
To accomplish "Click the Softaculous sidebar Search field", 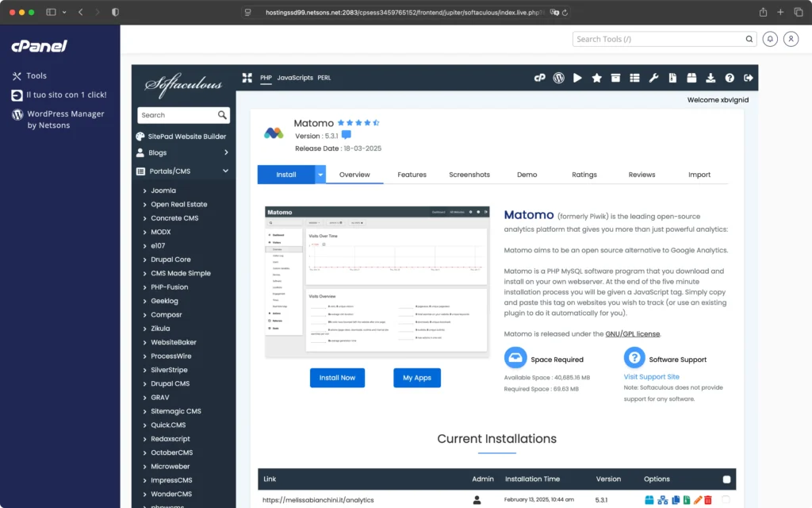I will (x=178, y=115).
